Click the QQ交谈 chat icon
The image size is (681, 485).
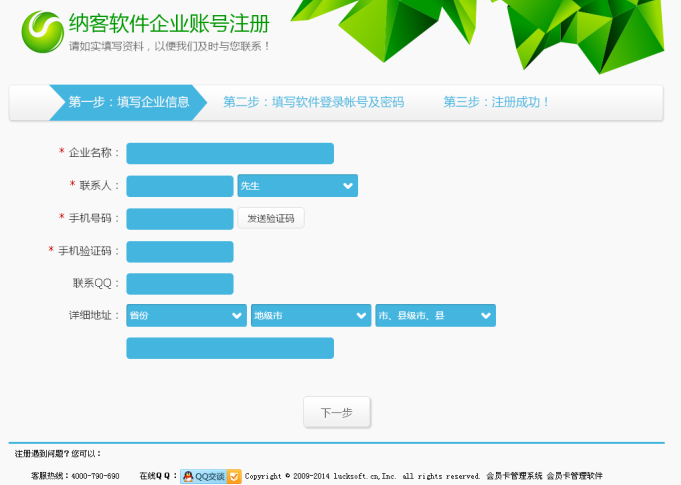click(x=203, y=476)
